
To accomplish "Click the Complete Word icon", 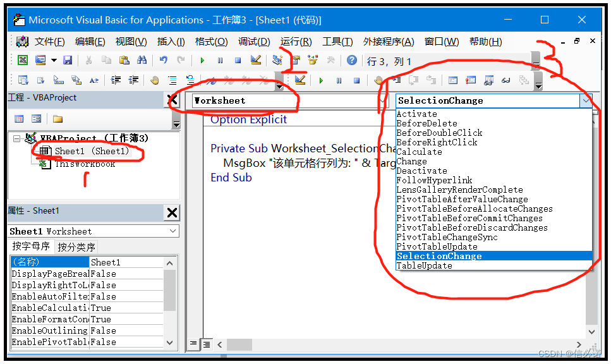I will coord(94,80).
